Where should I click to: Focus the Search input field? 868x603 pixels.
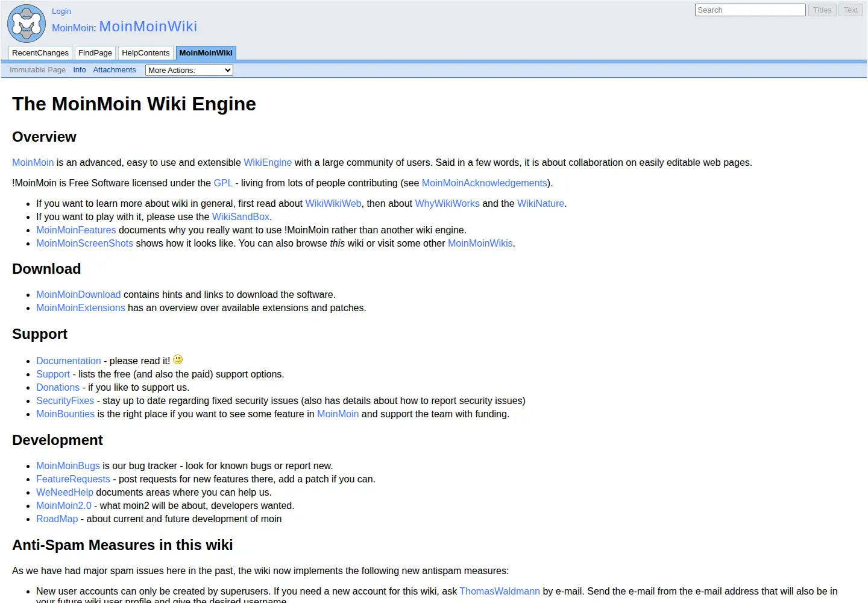click(x=750, y=10)
